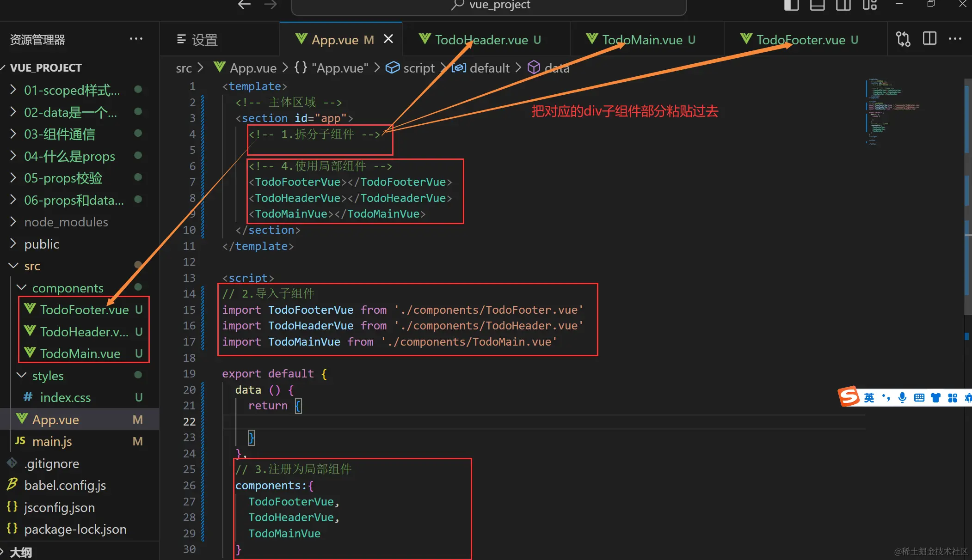Open package-lock.json file

pyautogui.click(x=80, y=529)
